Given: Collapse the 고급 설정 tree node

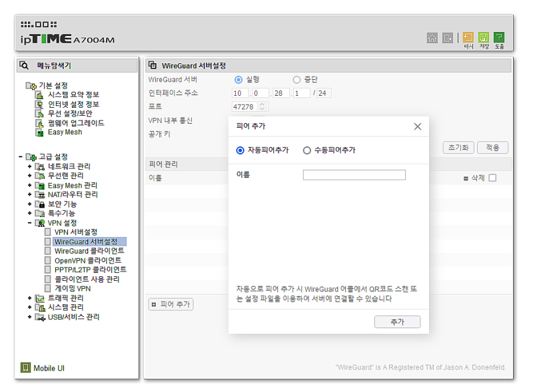Looking at the screenshot, I should 21,156.
